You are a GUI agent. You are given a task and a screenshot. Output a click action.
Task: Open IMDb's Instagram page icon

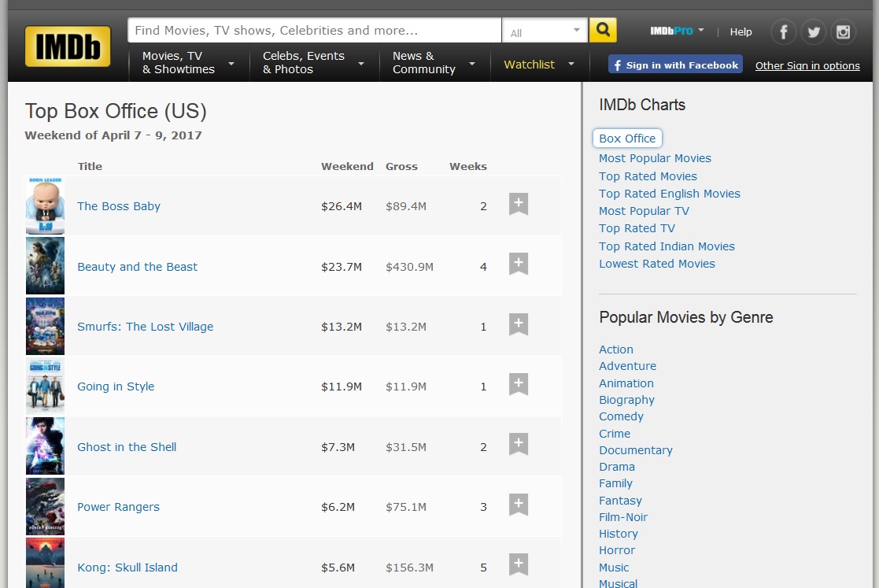pos(843,32)
